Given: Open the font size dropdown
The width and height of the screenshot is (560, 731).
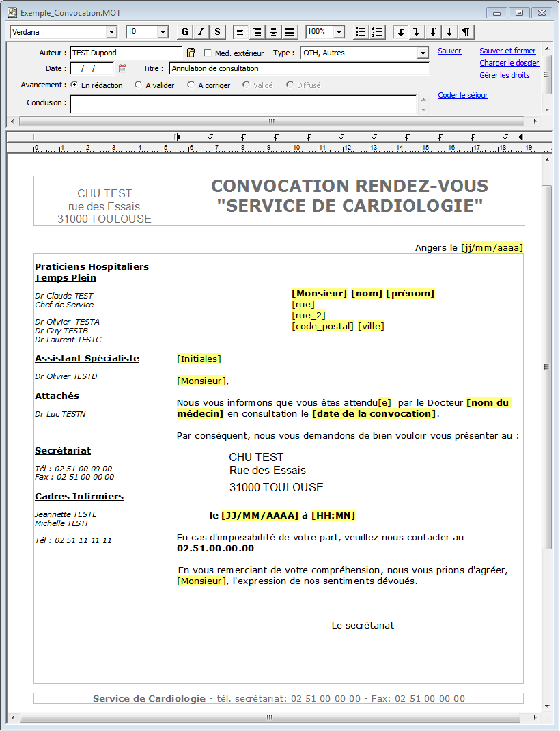Looking at the screenshot, I should tap(163, 31).
